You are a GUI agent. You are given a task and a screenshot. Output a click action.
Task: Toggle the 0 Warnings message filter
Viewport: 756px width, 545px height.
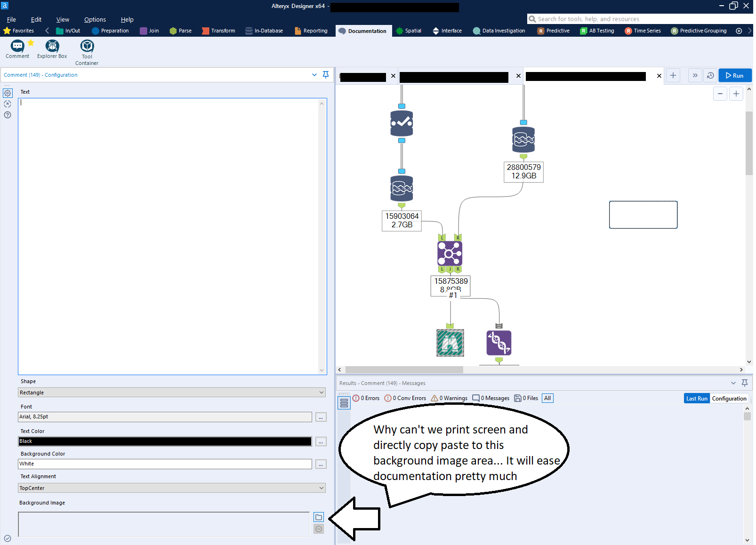(449, 398)
